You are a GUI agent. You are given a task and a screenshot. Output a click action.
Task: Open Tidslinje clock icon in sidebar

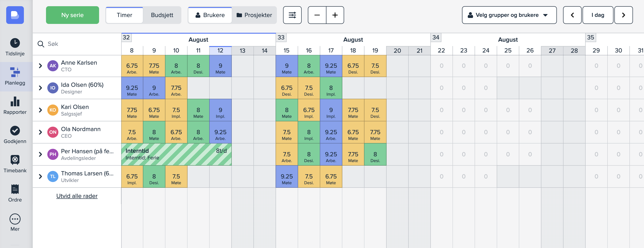(15, 43)
